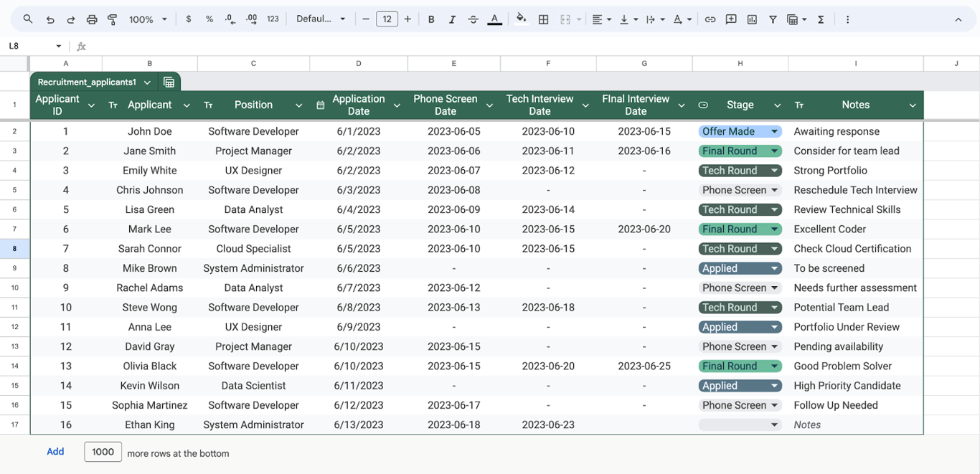Open text rotation options

[x=682, y=19]
